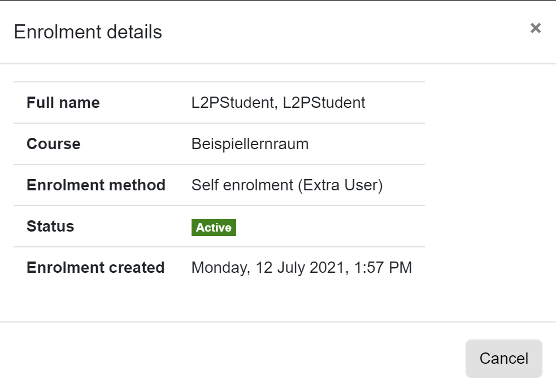This screenshot has width=556, height=392.
Task: Select the Full name row label
Action: click(63, 102)
